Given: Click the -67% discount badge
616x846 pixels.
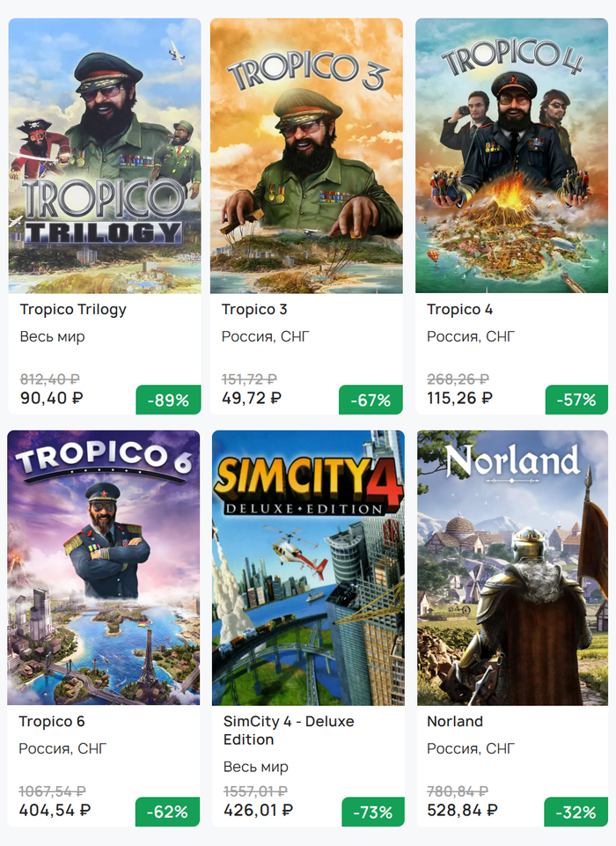Looking at the screenshot, I should click(x=370, y=400).
